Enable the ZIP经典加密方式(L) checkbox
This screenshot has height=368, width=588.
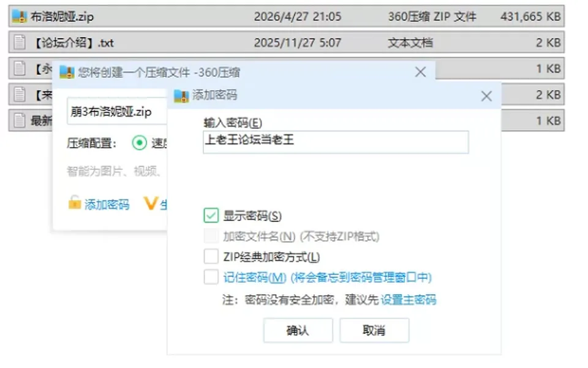tap(211, 256)
